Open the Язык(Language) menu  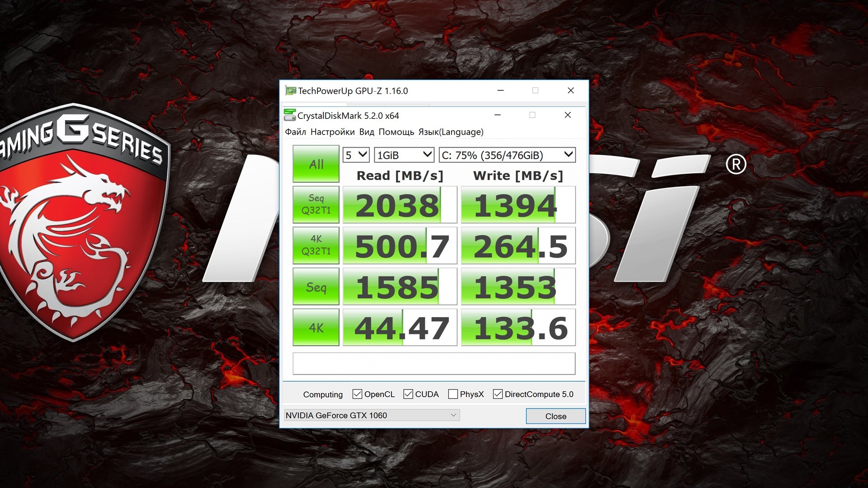(451, 132)
